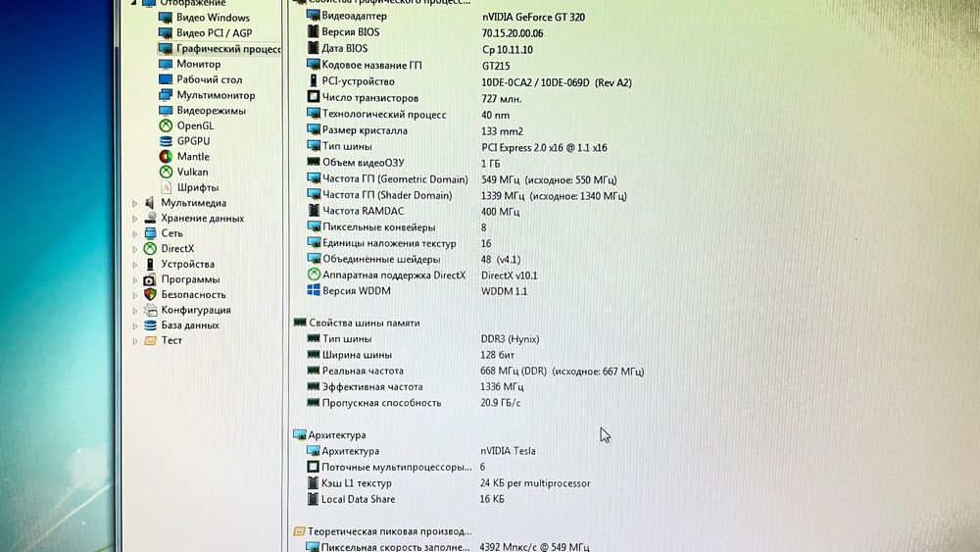Open Видеорежимы icon in tree
This screenshot has width=980, height=552.
pos(166,110)
